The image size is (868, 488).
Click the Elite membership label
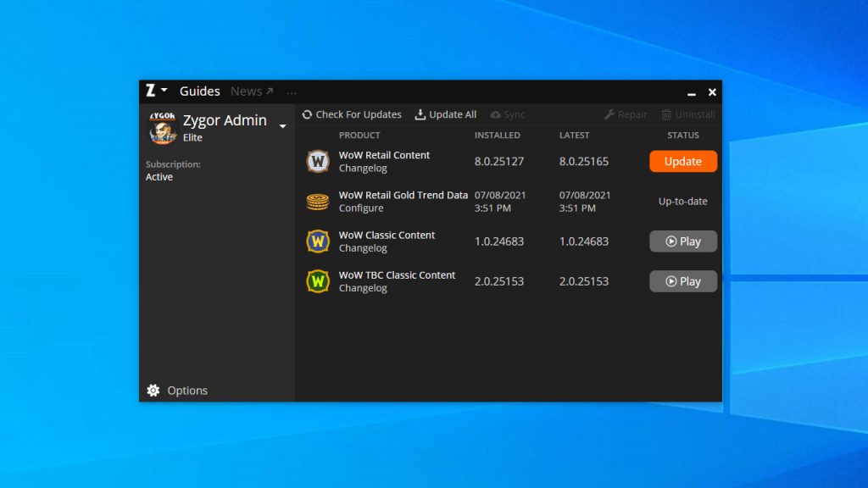click(x=192, y=138)
